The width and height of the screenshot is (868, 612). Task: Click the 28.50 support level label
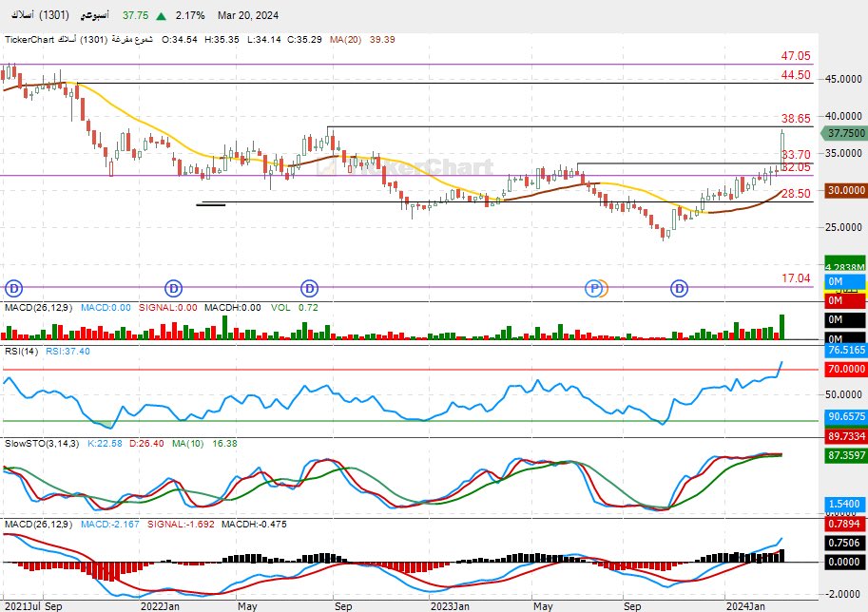click(x=796, y=194)
